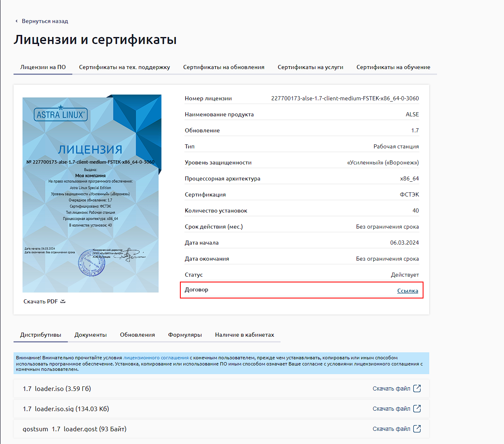Screen dimensions: 504x444
Task: Click the Astra Linux license certificate image
Action: [x=91, y=194]
